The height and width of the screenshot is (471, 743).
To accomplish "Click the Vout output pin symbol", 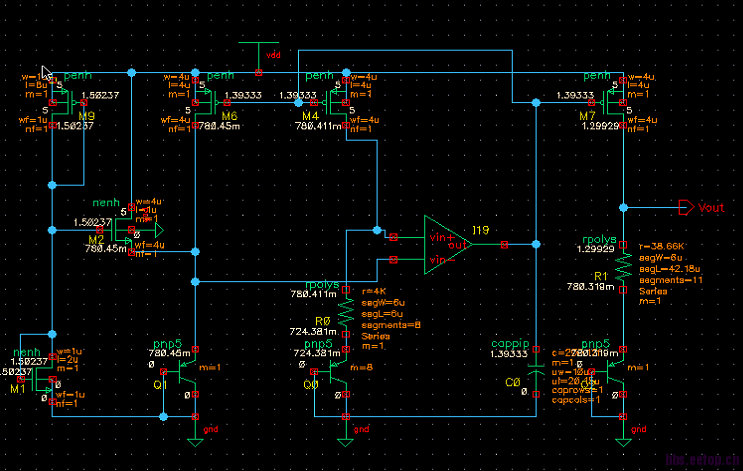I will [x=686, y=208].
